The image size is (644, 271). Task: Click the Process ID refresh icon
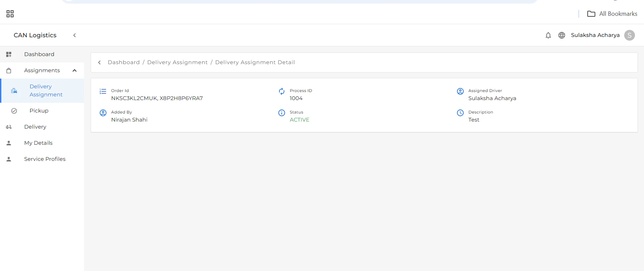click(282, 91)
